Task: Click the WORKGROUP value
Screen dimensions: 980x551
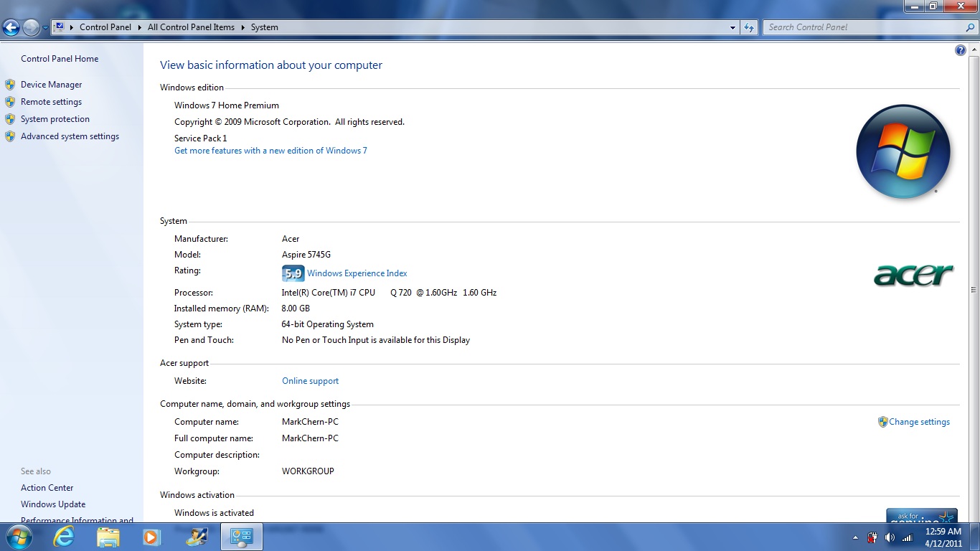Action: click(308, 471)
